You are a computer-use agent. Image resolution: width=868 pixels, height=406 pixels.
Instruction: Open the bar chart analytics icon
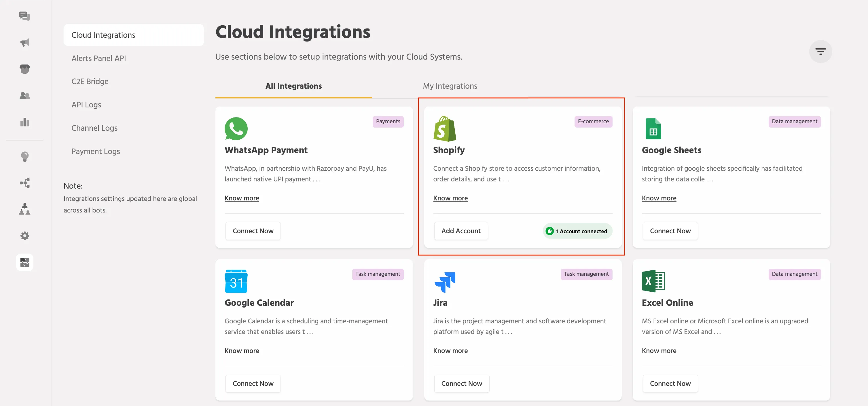coord(24,122)
